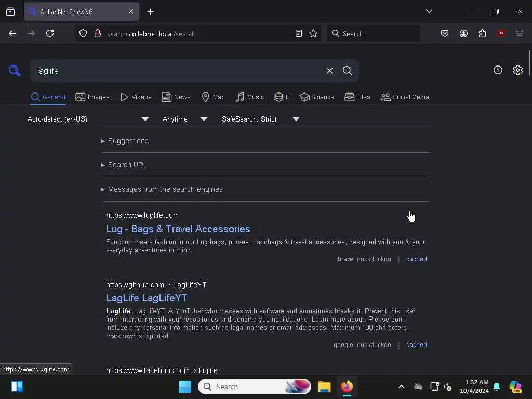Open Firefox View recent browsing icon
Image resolution: width=532 pixels, height=399 pixels.
click(10, 11)
